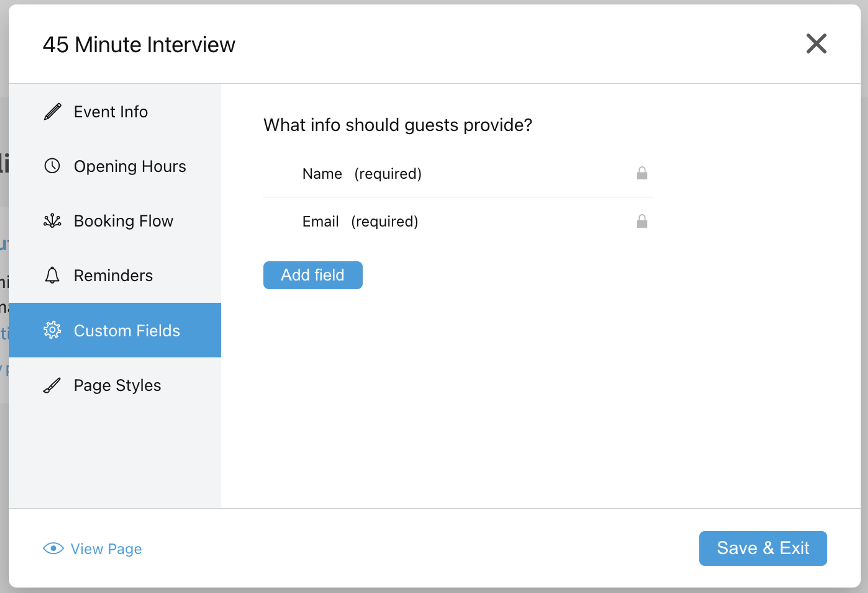Image resolution: width=868 pixels, height=593 pixels.
Task: Click the lock icon on Email field
Action: click(x=642, y=221)
